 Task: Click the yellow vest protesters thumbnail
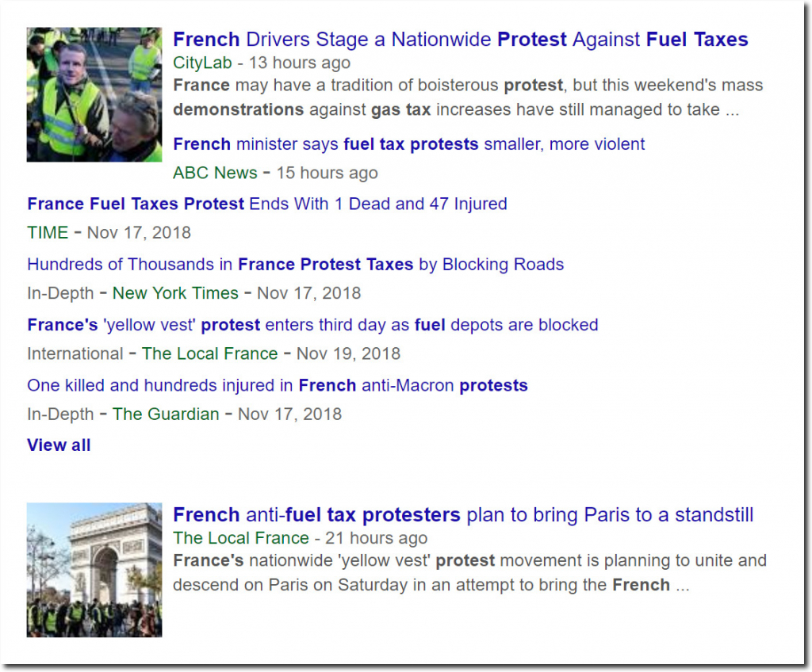click(x=94, y=95)
